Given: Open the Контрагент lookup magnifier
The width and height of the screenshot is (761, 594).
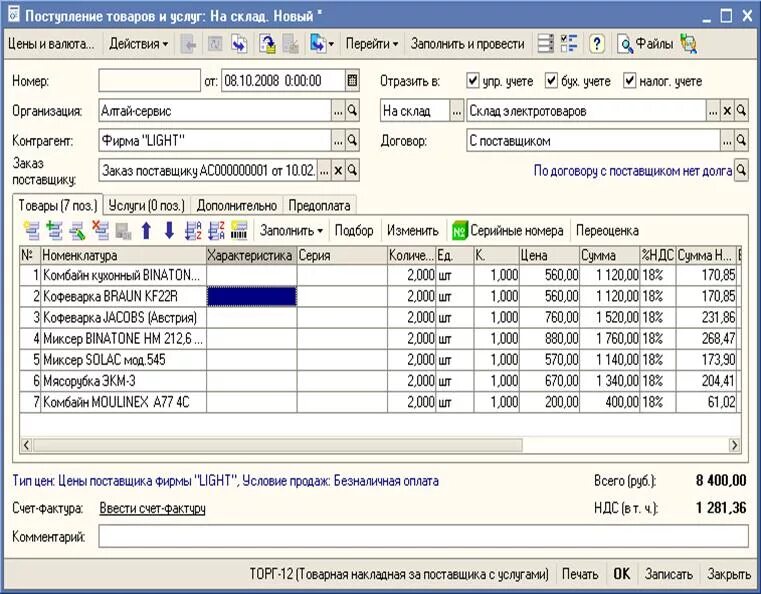Looking at the screenshot, I should [353, 141].
